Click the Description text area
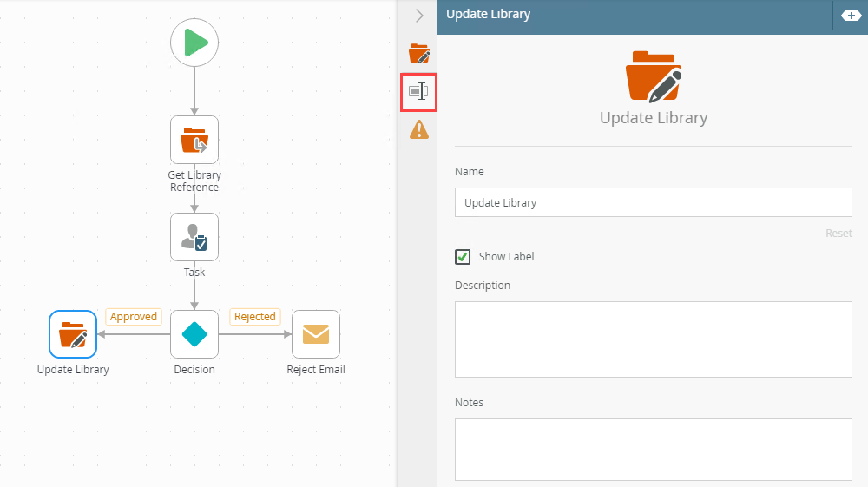 coord(653,339)
